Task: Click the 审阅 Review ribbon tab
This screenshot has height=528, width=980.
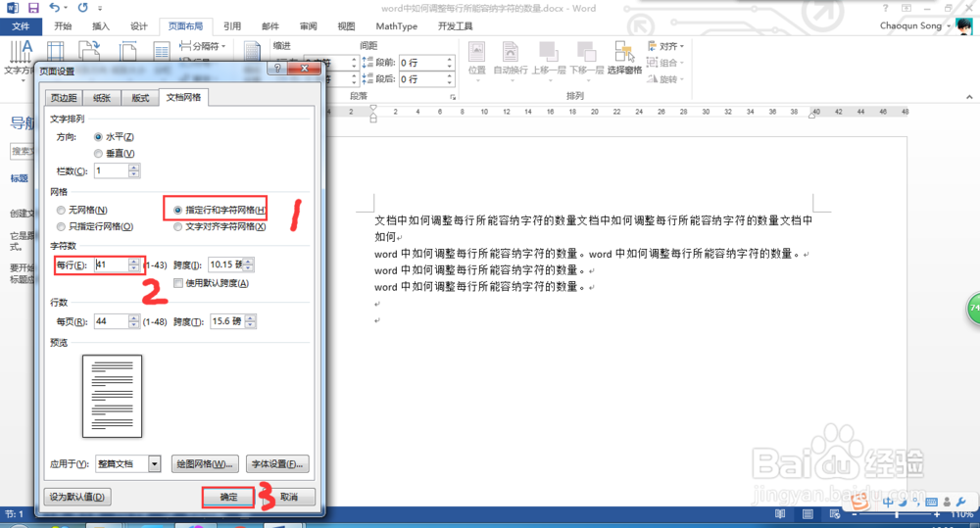Action: [308, 26]
